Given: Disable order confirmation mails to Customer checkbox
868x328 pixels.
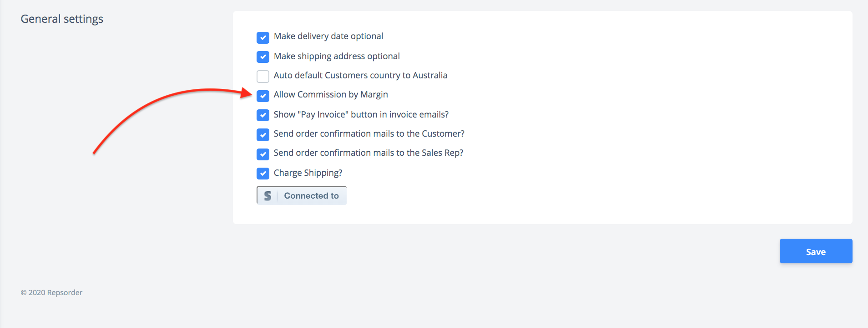Looking at the screenshot, I should click(263, 134).
